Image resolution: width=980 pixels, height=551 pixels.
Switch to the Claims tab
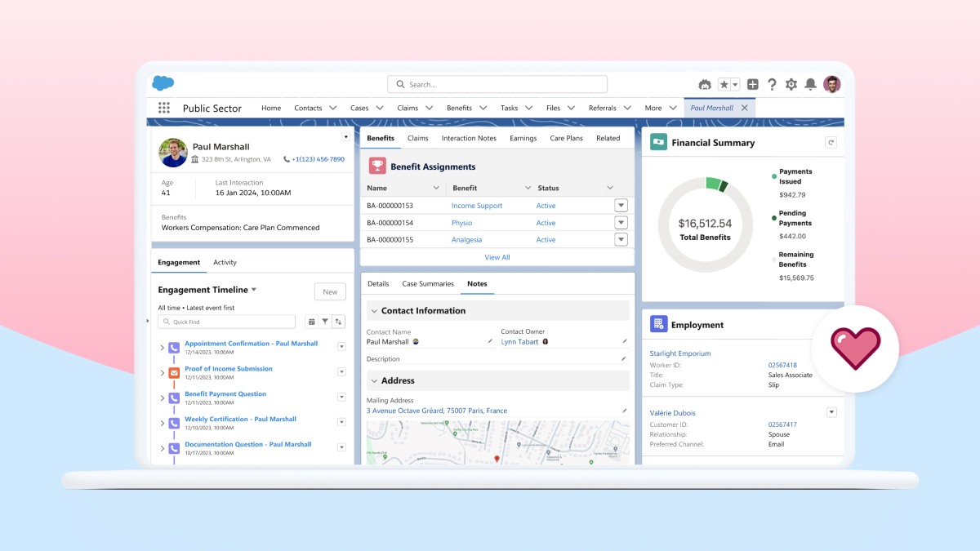(x=418, y=138)
